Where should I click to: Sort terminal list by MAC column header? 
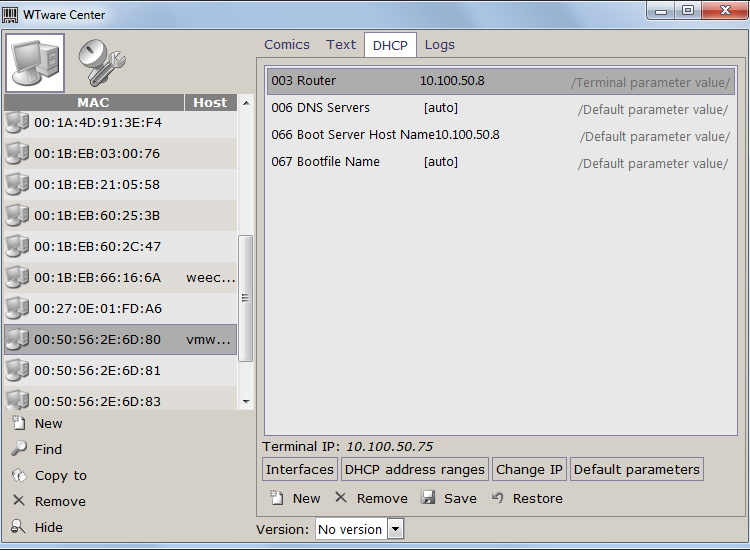[x=93, y=102]
